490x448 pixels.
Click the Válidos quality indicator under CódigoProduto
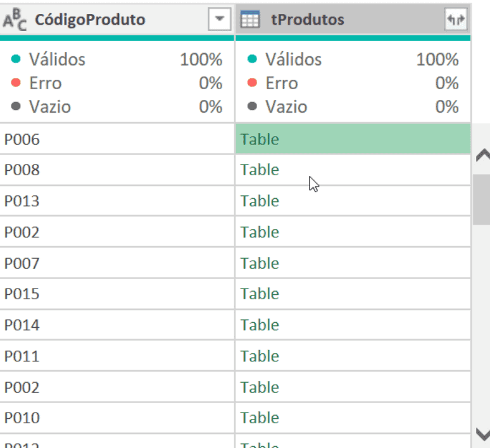pos(57,59)
